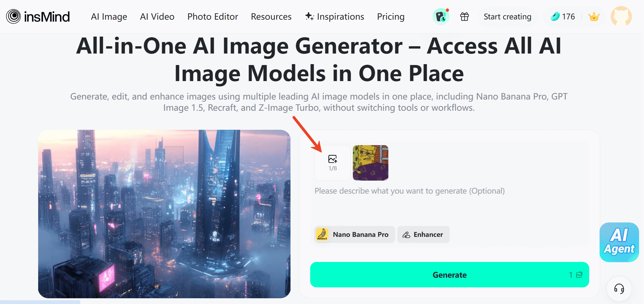Open the AI Video menu
This screenshot has height=304, width=644.
click(x=157, y=17)
